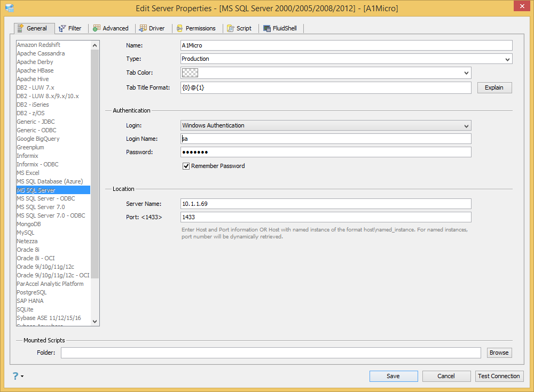This screenshot has width=534, height=392.
Task: Select MS Excel in server list
Action: point(28,173)
